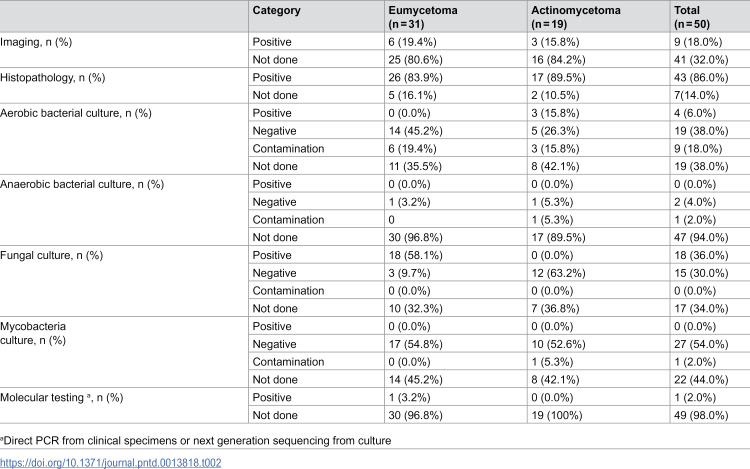
Task: Select the Actinomycetoma (n=19) column header
Action: (x=576, y=17)
